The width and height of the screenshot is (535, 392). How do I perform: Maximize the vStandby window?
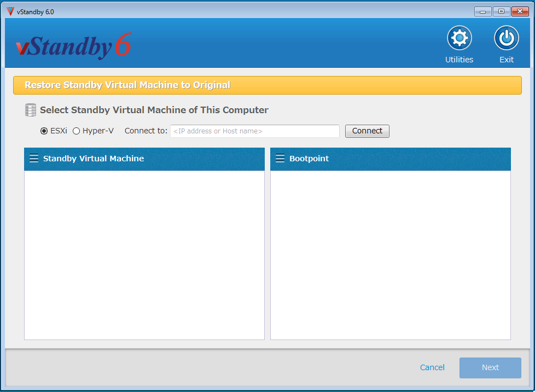[501, 11]
